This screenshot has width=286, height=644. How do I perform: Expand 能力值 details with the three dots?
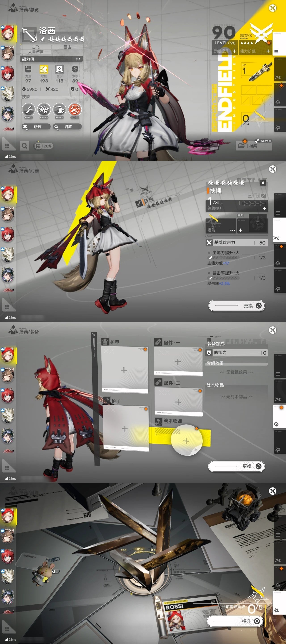point(78,59)
